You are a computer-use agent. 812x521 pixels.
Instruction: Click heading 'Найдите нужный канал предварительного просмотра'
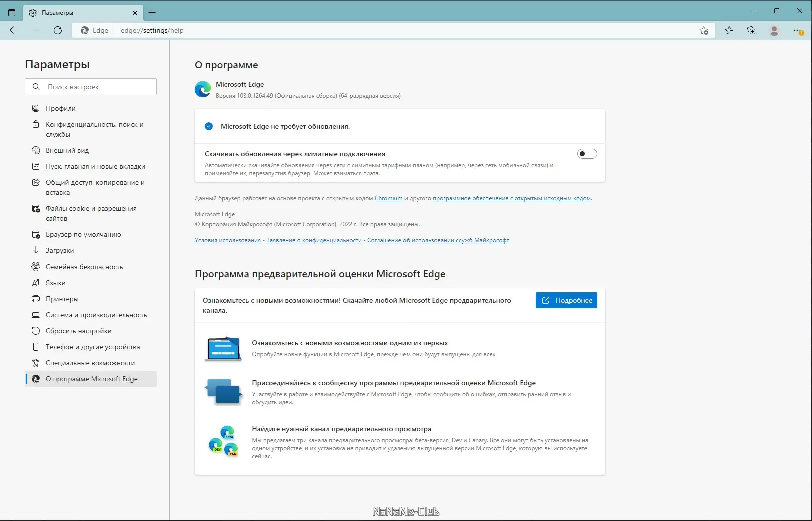(x=341, y=429)
